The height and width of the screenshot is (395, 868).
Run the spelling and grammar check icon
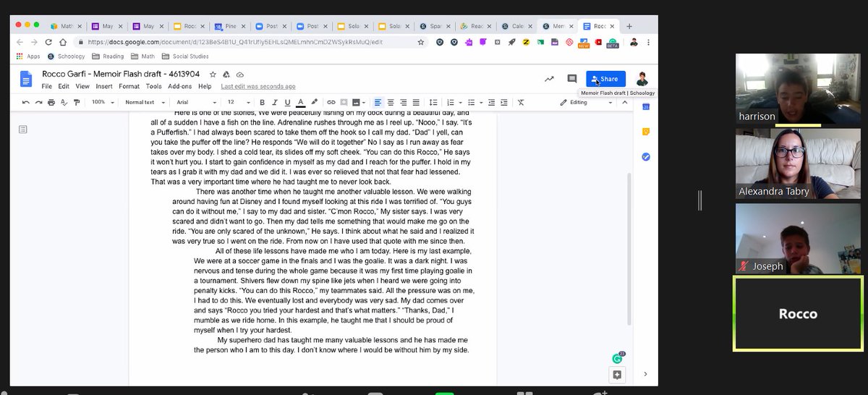point(64,103)
